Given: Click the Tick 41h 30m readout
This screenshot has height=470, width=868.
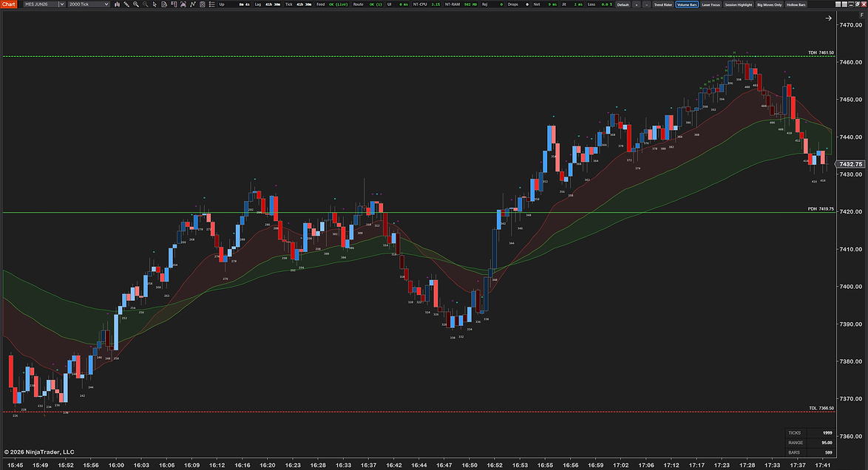Looking at the screenshot, I should pyautogui.click(x=299, y=4).
